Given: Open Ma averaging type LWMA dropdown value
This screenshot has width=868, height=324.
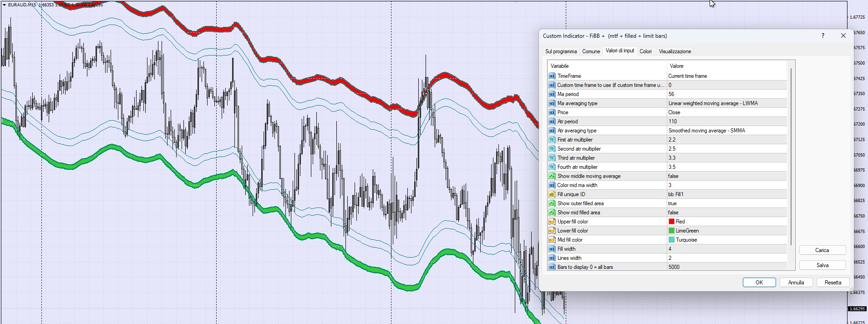Looking at the screenshot, I should coord(727,103).
